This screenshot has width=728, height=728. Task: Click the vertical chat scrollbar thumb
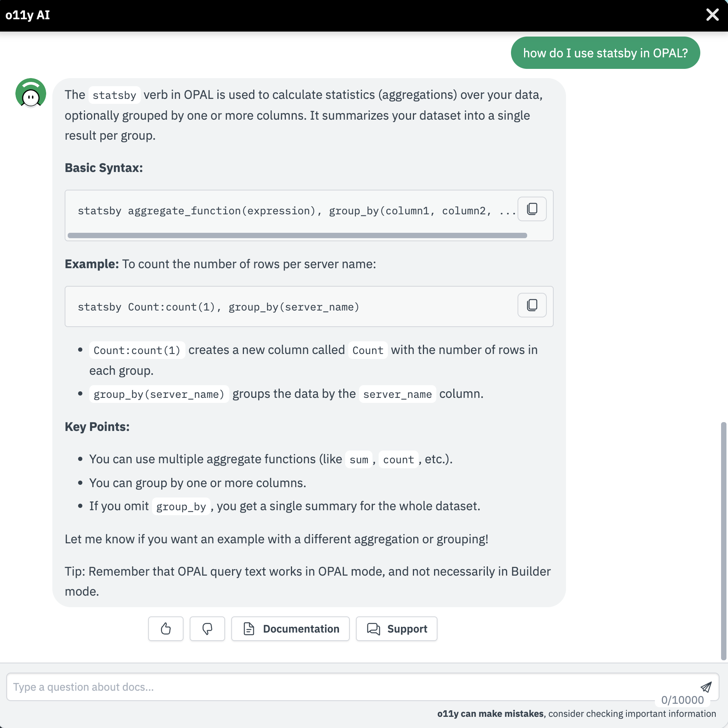[723, 541]
